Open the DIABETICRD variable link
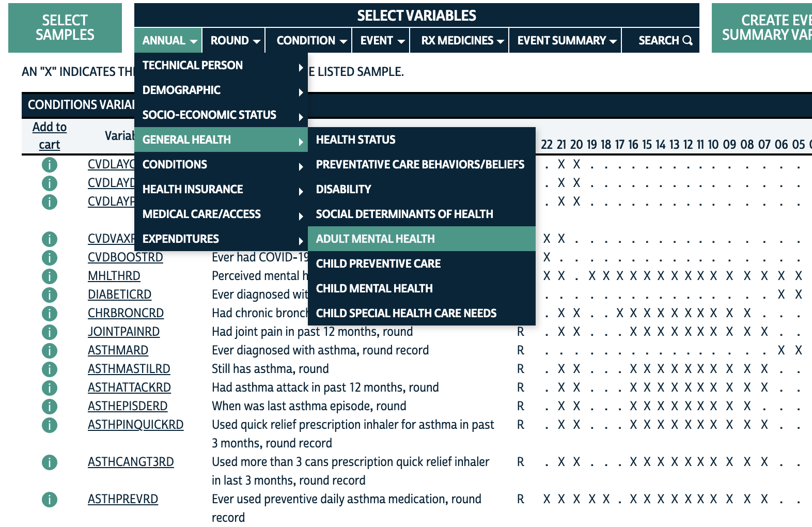Image resolution: width=812 pixels, height=527 pixels. click(x=119, y=295)
